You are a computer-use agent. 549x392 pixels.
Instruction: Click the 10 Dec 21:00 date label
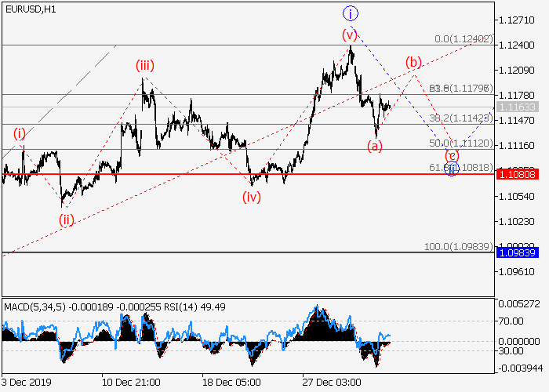click(x=131, y=382)
